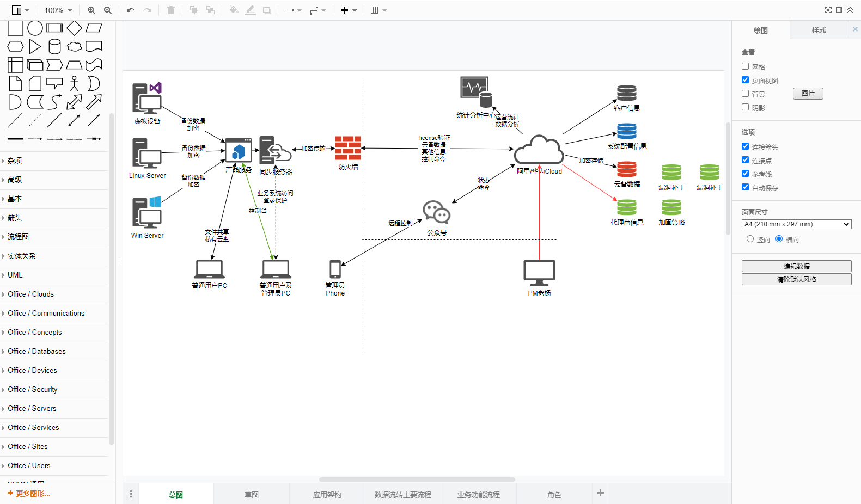Enable the 阴影 checkbox
Viewport: 861px width, 504px height.
(x=745, y=107)
